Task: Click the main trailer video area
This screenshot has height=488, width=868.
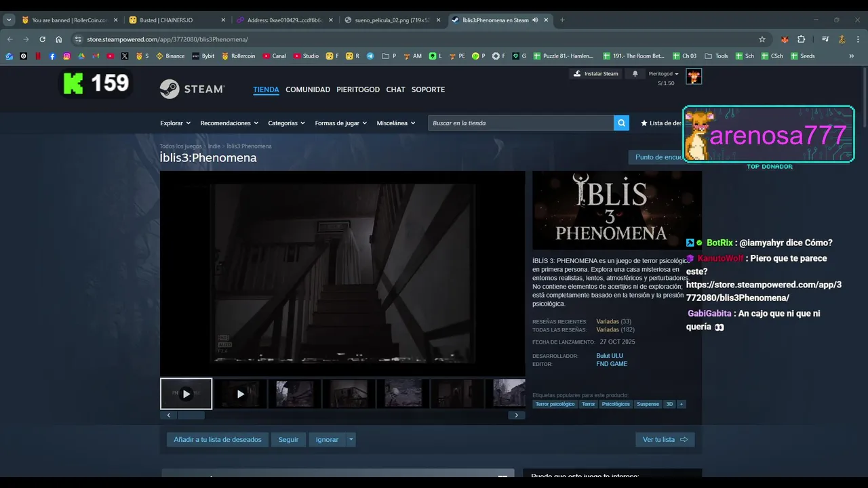Action: click(x=342, y=273)
